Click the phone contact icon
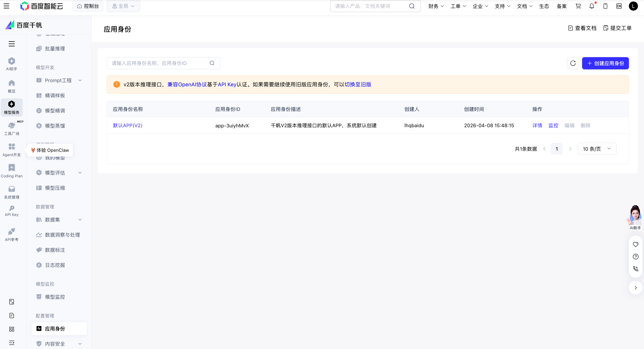Viewport: 644px width, 349px height. tap(635, 269)
